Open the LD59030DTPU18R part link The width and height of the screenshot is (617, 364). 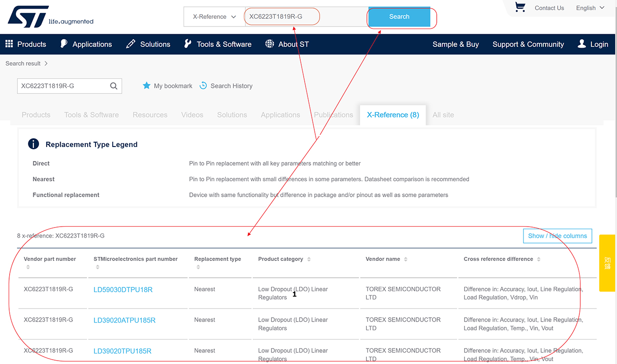(x=123, y=290)
